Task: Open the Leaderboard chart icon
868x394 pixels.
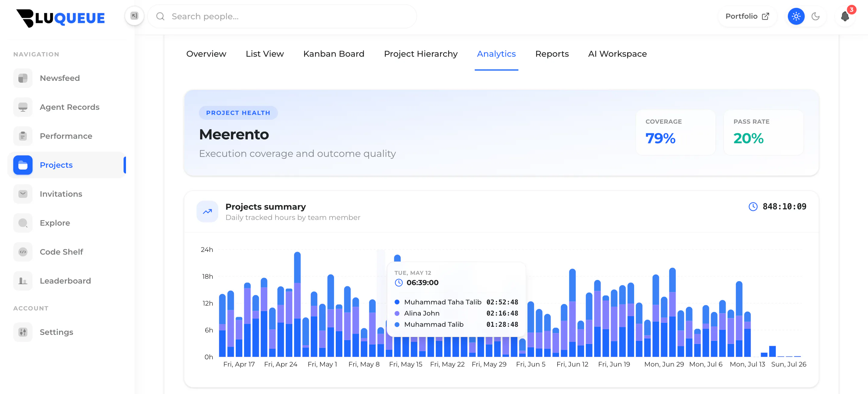Action: pos(23,281)
